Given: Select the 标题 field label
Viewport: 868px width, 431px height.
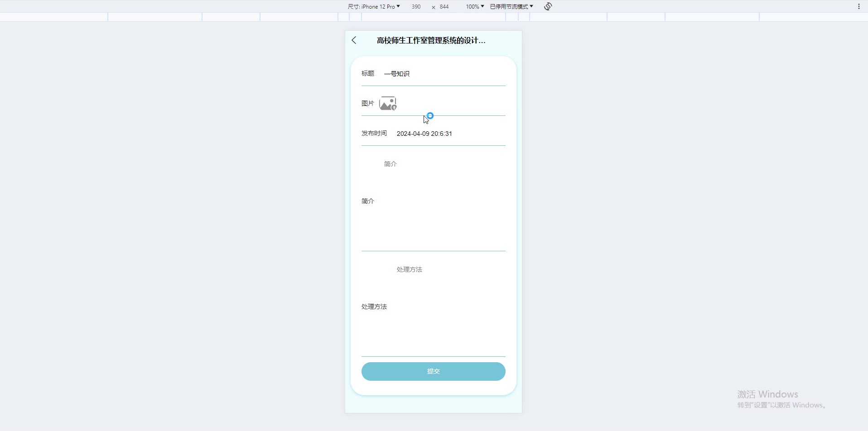Looking at the screenshot, I should tap(368, 73).
